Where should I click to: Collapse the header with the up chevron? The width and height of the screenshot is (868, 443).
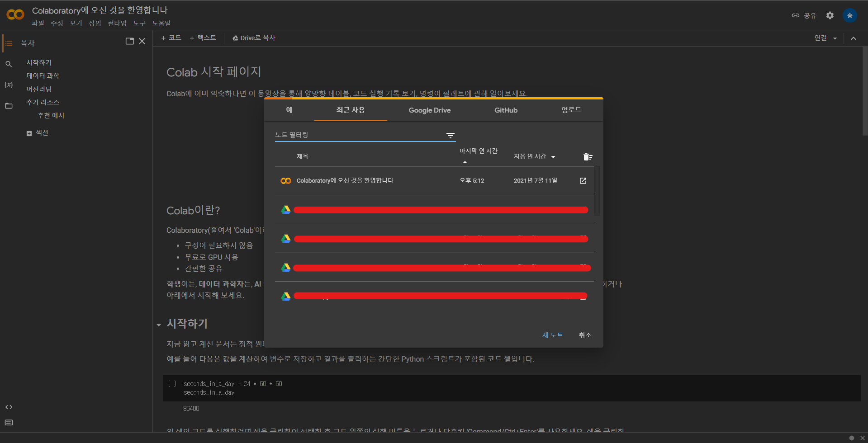coord(853,38)
